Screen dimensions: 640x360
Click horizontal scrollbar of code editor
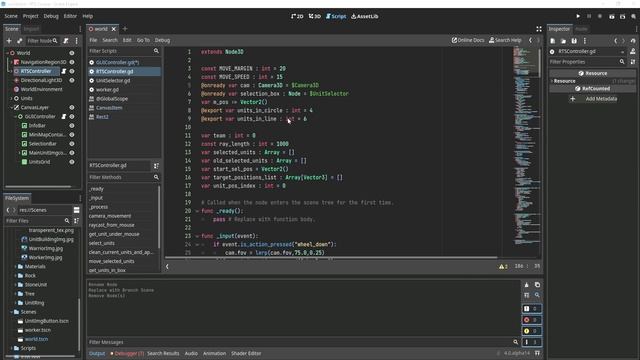[331, 258]
